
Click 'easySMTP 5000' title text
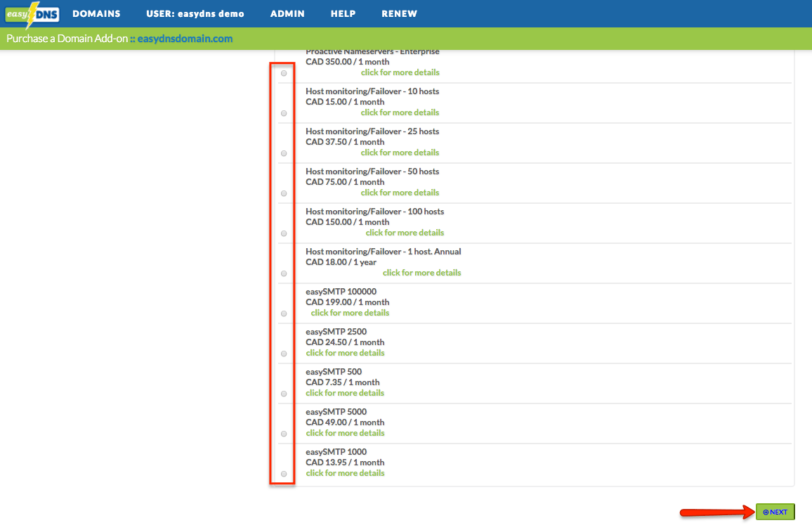[336, 412]
